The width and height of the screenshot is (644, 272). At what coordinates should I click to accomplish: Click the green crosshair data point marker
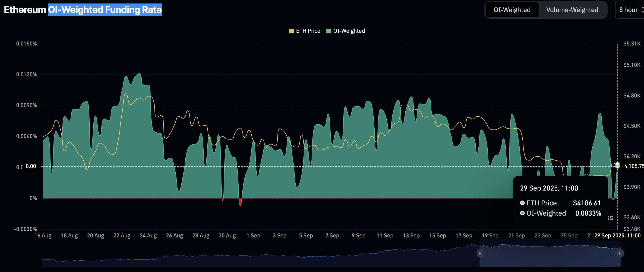point(617,164)
